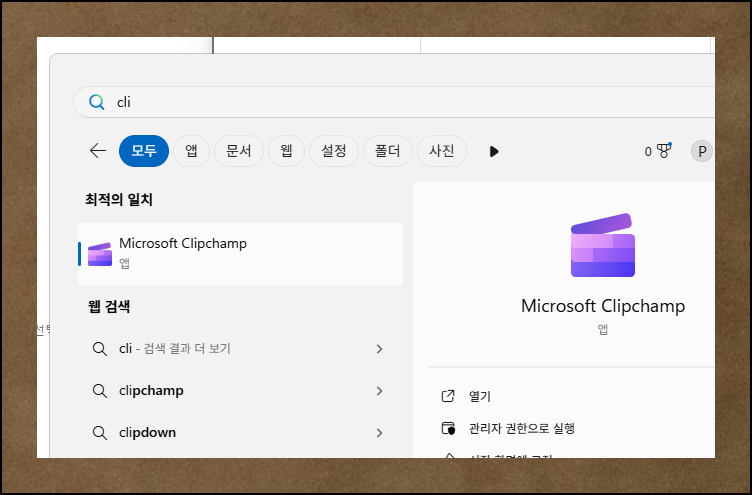752x495 pixels.
Task: Click the 최적의 일치 heading
Action: [x=119, y=200]
